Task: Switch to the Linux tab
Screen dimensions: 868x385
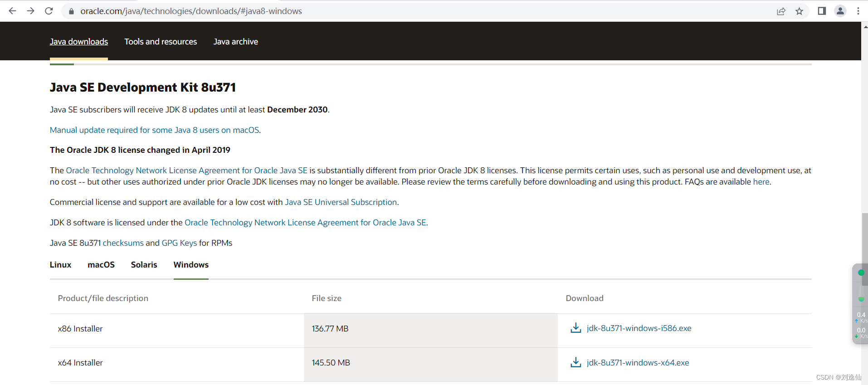Action: tap(60, 265)
